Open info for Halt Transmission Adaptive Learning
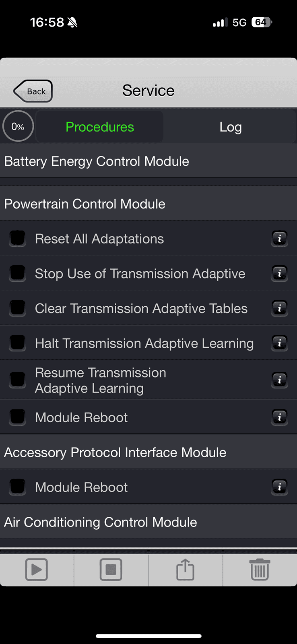The width and height of the screenshot is (297, 644). (279, 343)
